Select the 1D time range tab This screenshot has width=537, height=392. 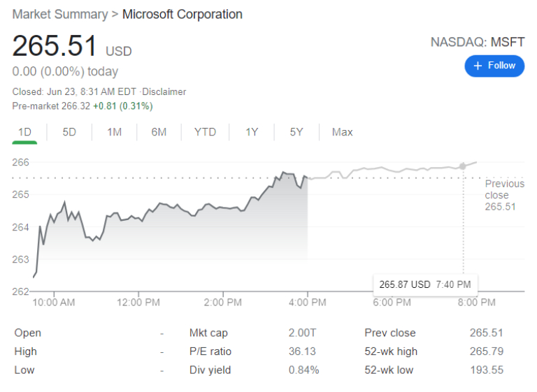point(24,132)
